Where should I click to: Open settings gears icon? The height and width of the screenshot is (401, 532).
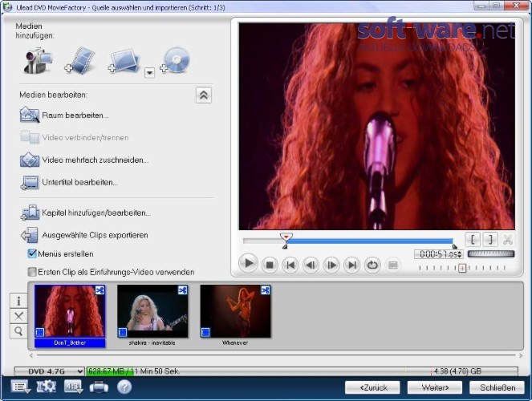pyautogui.click(x=47, y=387)
